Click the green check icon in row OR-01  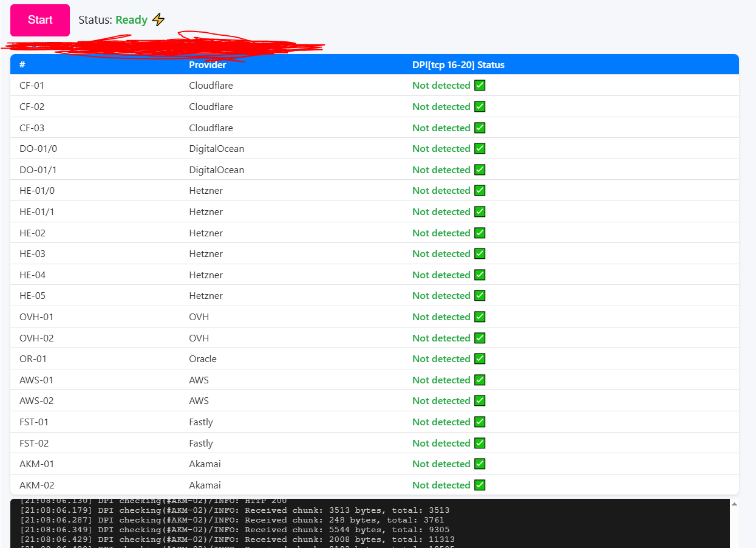(x=480, y=359)
